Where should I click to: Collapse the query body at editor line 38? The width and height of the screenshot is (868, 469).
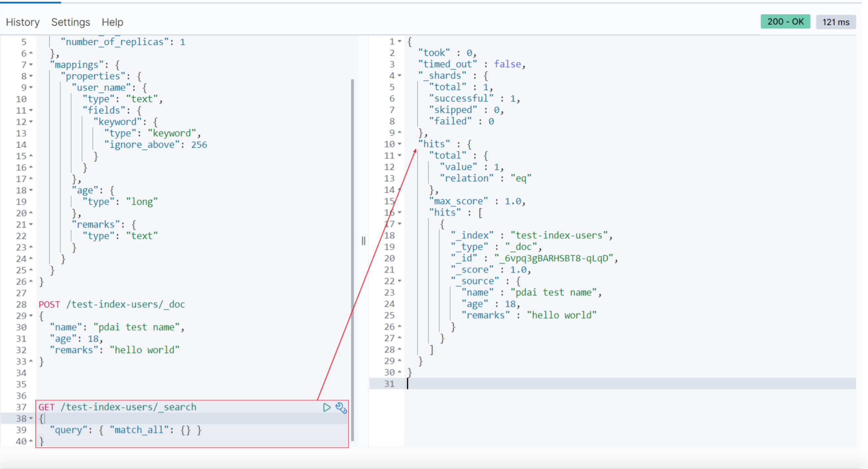point(31,418)
